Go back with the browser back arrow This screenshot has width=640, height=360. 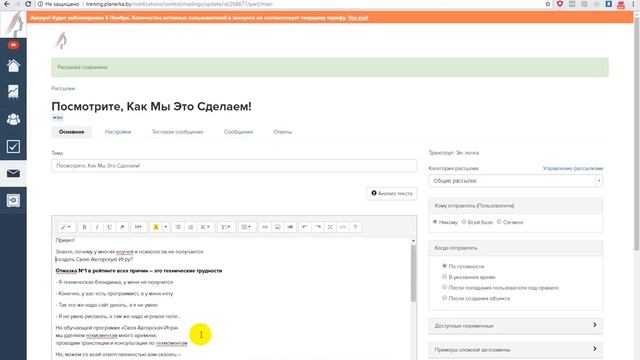[x=7, y=4]
